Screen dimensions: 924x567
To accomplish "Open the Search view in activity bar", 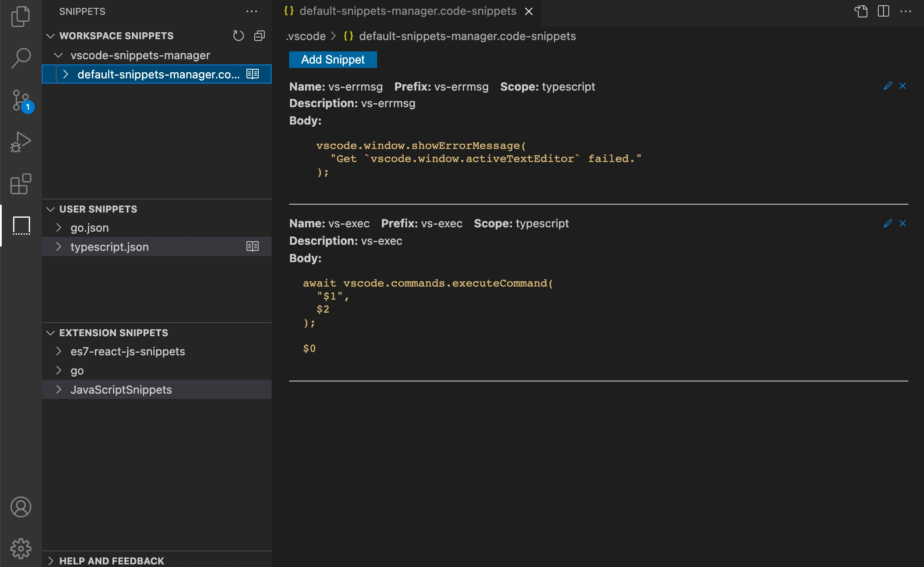I will (20, 57).
